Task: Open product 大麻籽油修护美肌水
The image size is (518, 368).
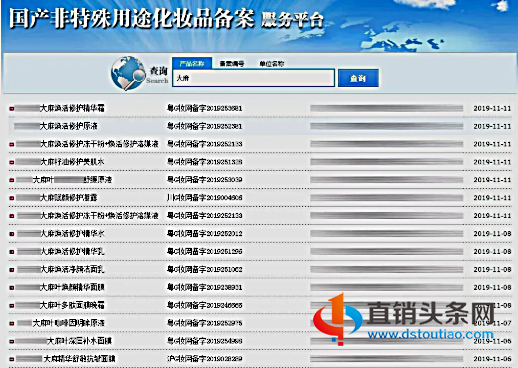Action: [x=72, y=162]
